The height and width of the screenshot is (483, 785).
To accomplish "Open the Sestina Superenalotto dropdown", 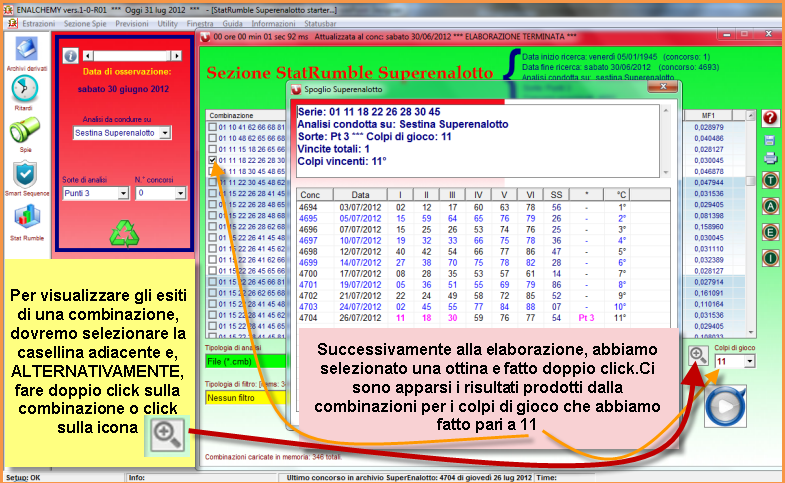I will coord(165,133).
